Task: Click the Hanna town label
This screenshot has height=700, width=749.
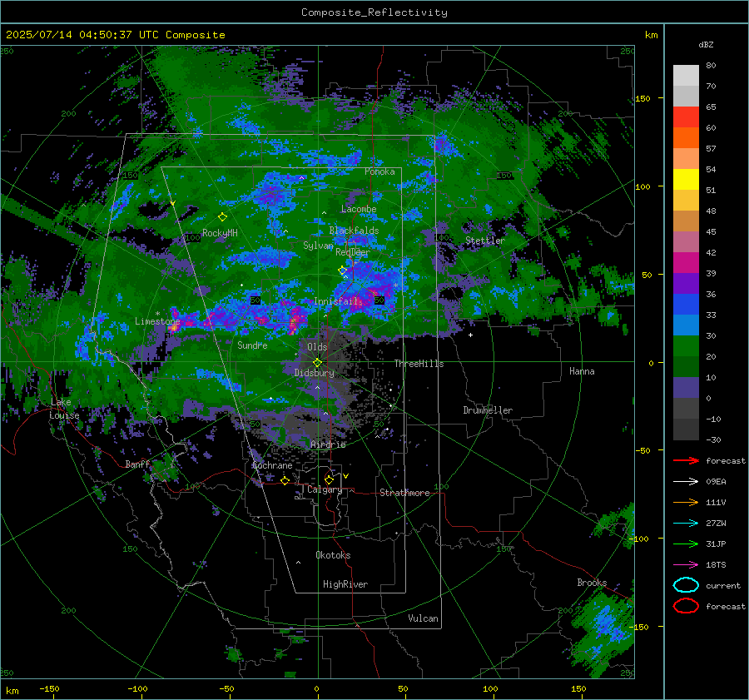Action: [x=582, y=371]
